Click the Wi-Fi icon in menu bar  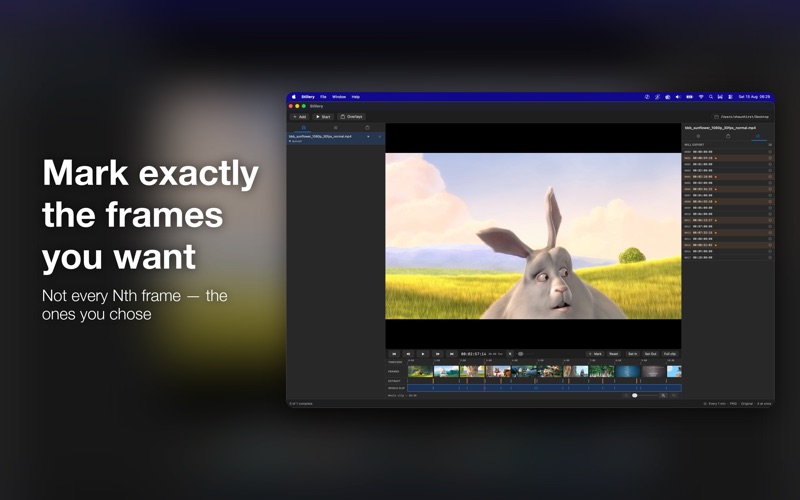point(701,96)
